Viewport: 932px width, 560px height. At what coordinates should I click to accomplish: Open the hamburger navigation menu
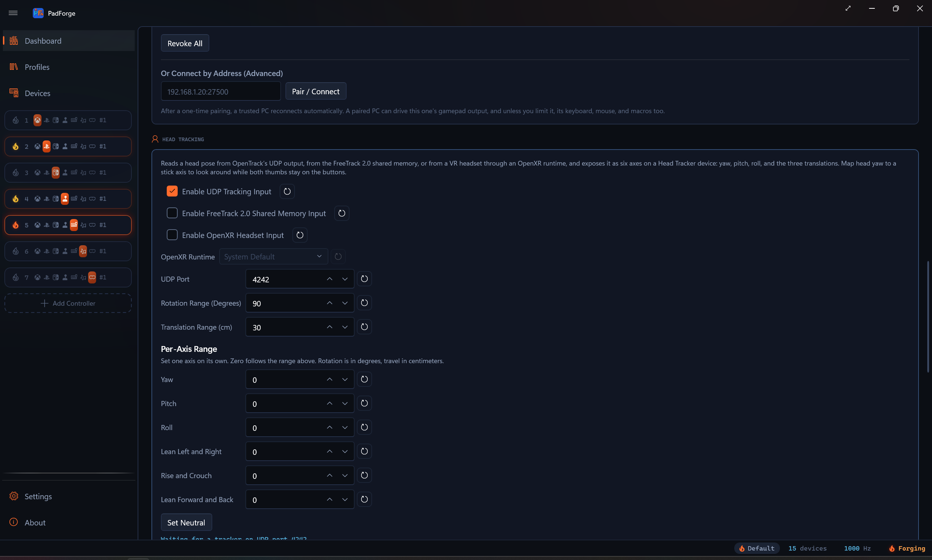coord(13,13)
